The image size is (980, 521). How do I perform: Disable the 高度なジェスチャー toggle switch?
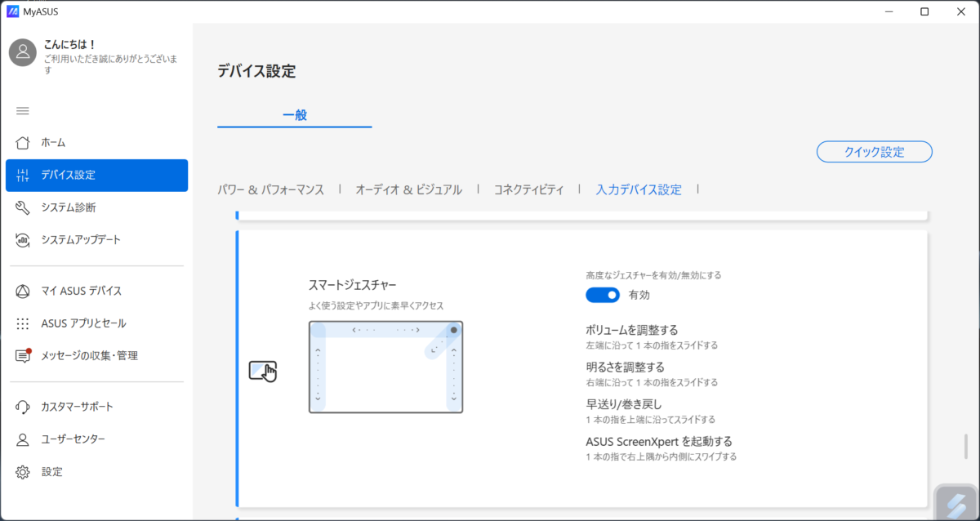coord(603,295)
